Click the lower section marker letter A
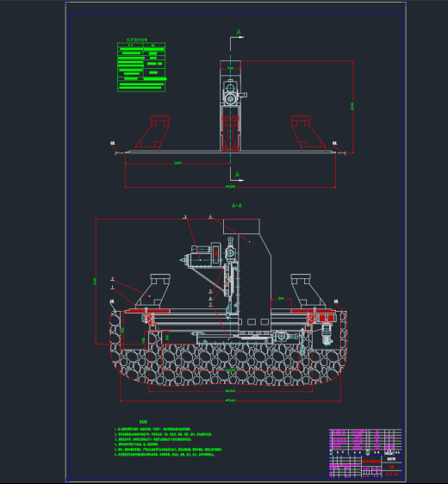The height and width of the screenshot is (484, 448). pos(237,175)
